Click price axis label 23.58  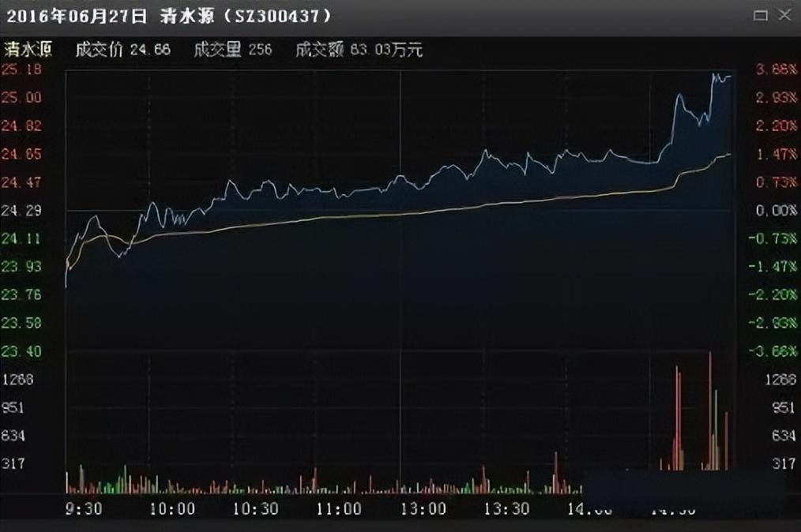click(x=21, y=323)
